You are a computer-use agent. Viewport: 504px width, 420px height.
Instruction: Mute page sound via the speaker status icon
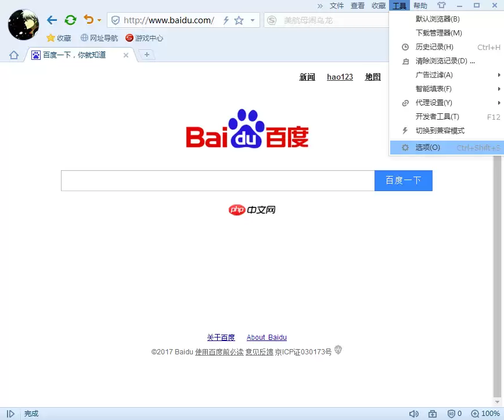[414, 413]
